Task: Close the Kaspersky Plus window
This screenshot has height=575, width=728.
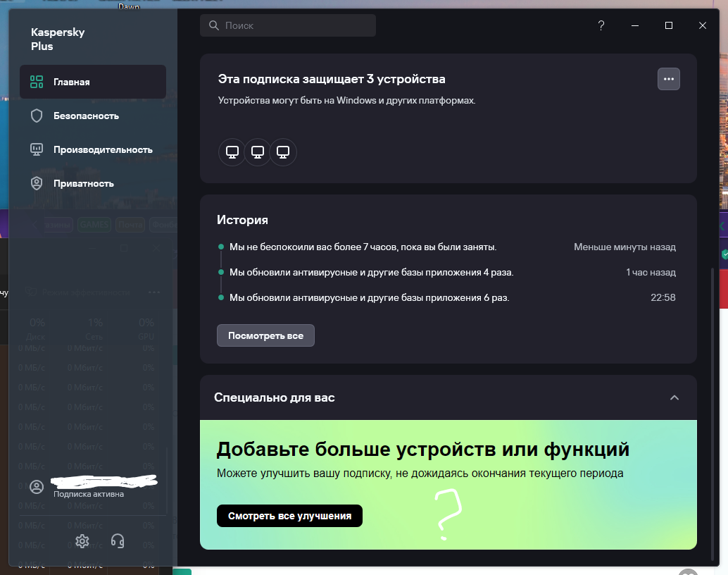Action: tap(703, 25)
